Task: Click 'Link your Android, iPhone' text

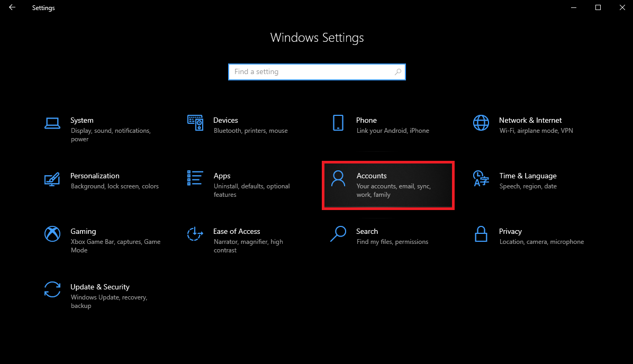Action: click(393, 131)
